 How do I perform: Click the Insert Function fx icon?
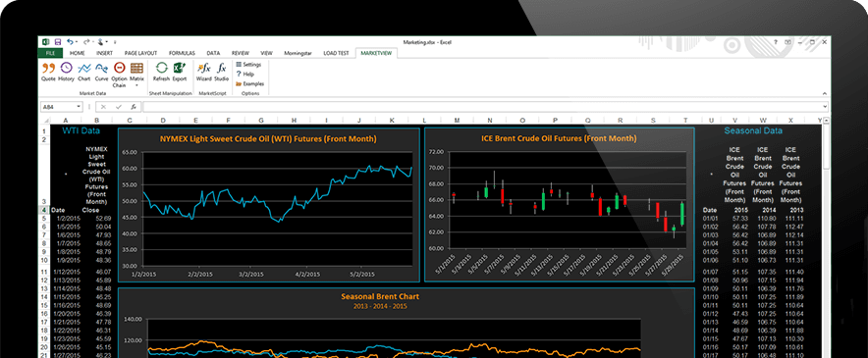tap(133, 107)
